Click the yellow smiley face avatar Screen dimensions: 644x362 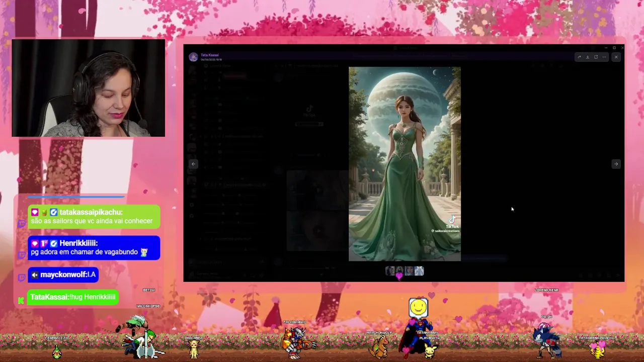418,307
